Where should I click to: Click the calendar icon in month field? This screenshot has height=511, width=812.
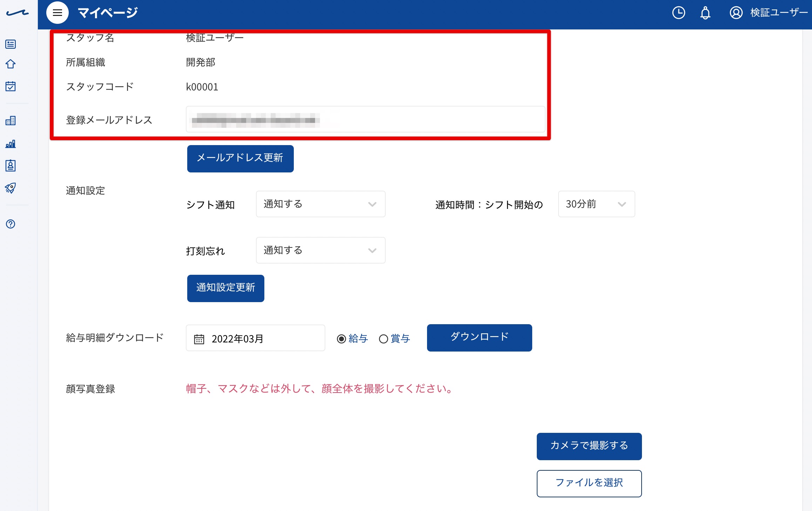[199, 339]
